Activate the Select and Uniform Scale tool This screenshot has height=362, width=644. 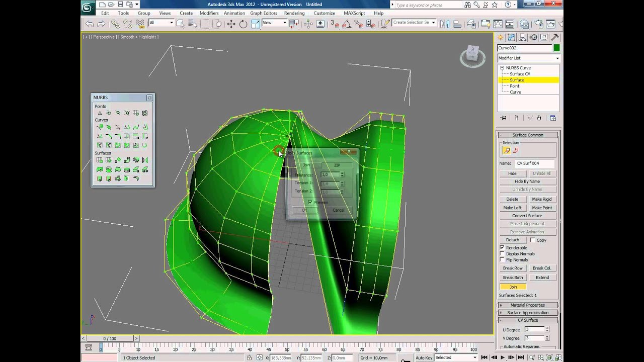[x=255, y=24]
